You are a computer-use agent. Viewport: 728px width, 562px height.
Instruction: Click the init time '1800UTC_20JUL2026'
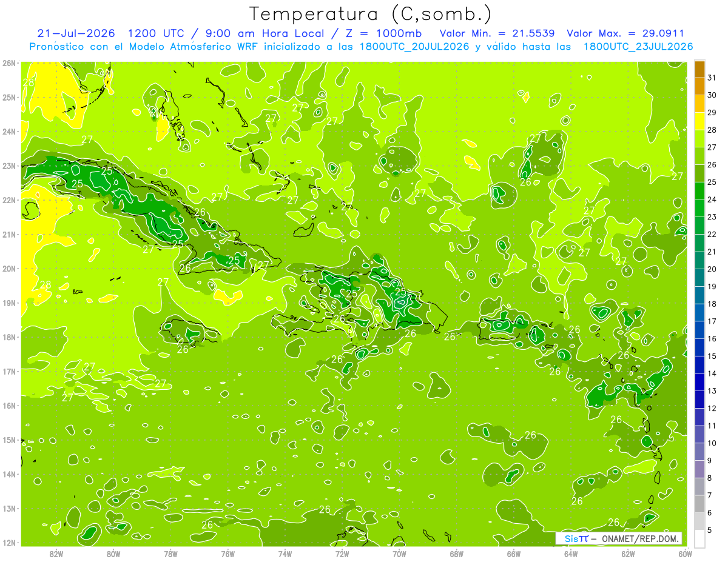pos(414,47)
